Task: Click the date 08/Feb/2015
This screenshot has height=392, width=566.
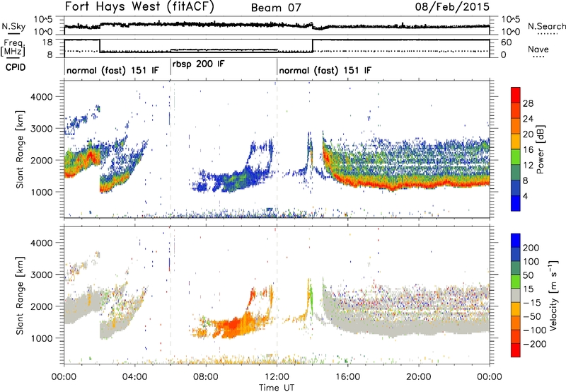Action: click(x=452, y=6)
